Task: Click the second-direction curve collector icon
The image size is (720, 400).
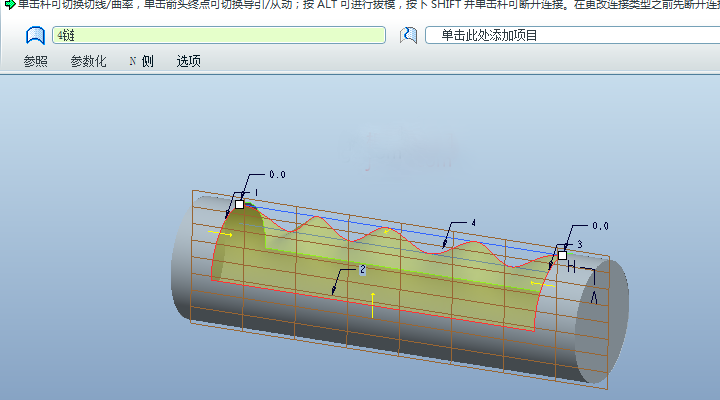Action: point(408,35)
